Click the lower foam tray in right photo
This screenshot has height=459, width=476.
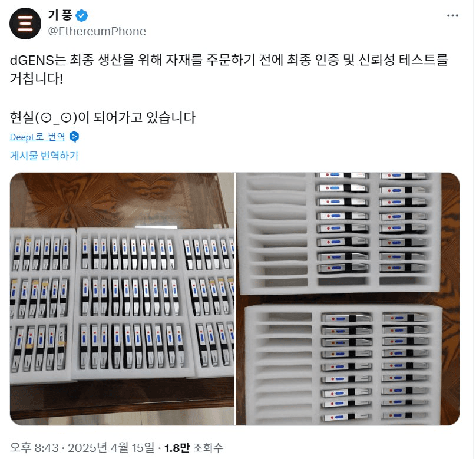click(343, 365)
